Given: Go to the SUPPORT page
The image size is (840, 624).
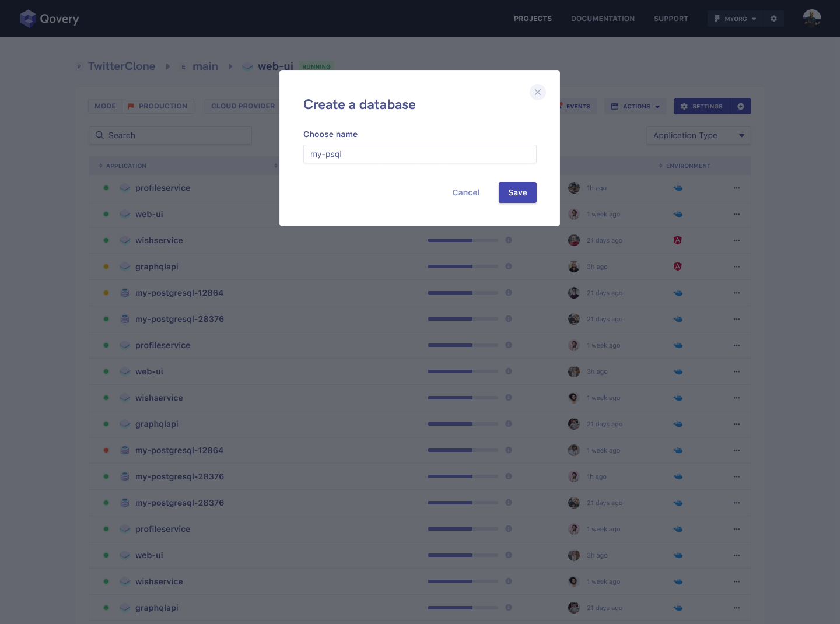Looking at the screenshot, I should tap(671, 19).
